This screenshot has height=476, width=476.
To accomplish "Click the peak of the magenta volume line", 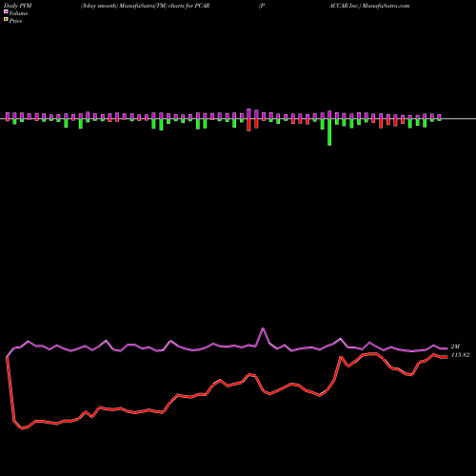I will (263, 328).
